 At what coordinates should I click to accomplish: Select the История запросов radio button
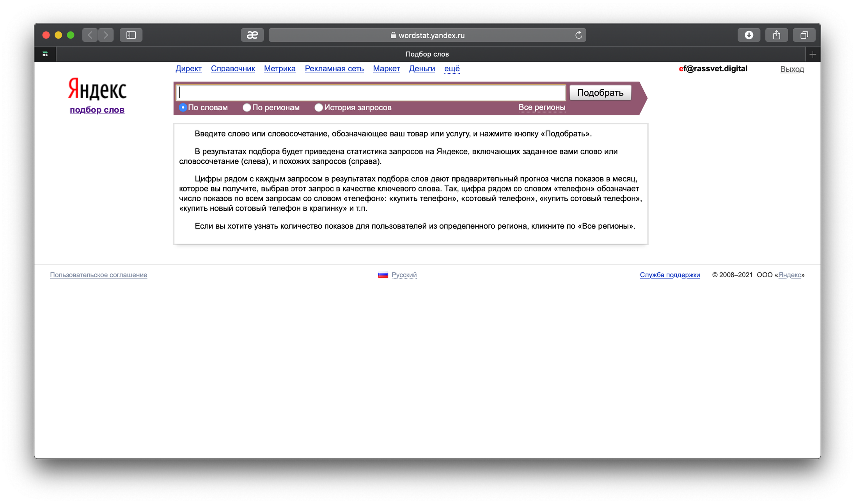[x=319, y=107]
